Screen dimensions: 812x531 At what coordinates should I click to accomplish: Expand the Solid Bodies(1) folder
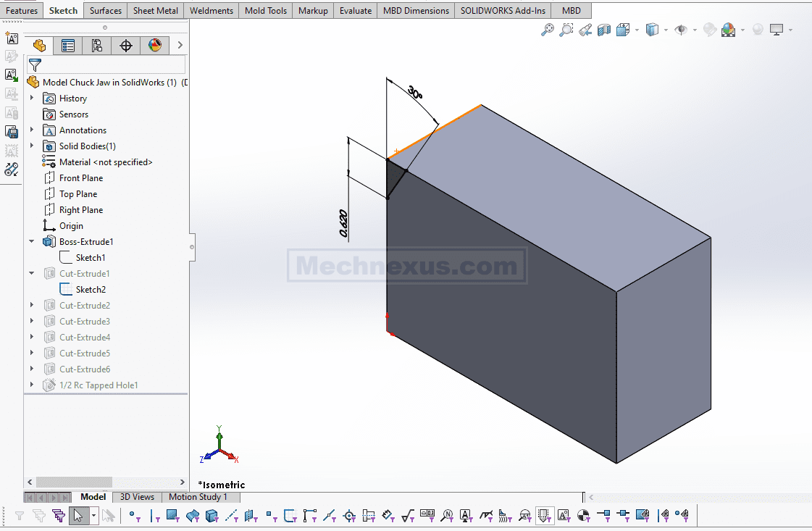click(32, 146)
